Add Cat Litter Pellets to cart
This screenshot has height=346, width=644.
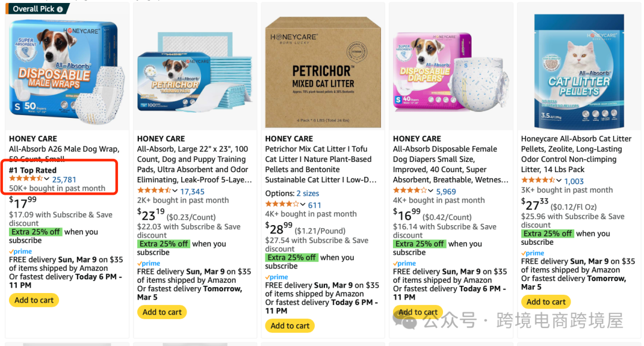pyautogui.click(x=546, y=302)
